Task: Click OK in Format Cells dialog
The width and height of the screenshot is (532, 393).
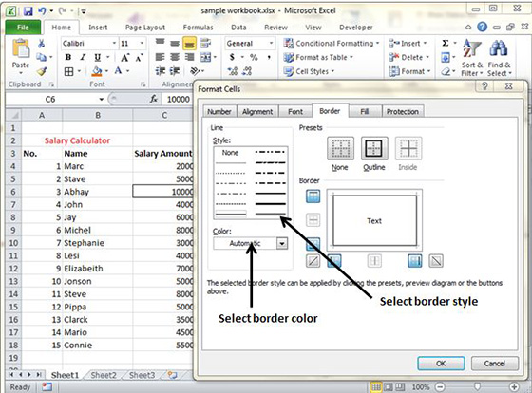Action: (441, 364)
